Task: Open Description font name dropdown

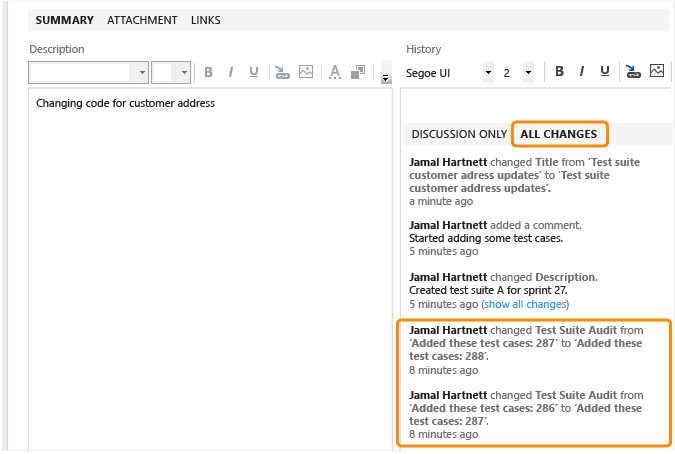Action: point(142,72)
